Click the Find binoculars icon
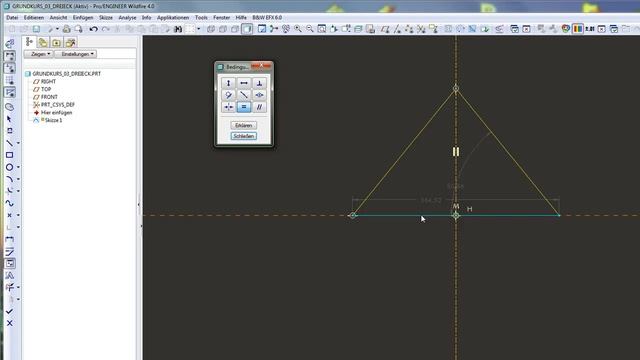Image resolution: width=640 pixels, height=360 pixels. (178, 29)
